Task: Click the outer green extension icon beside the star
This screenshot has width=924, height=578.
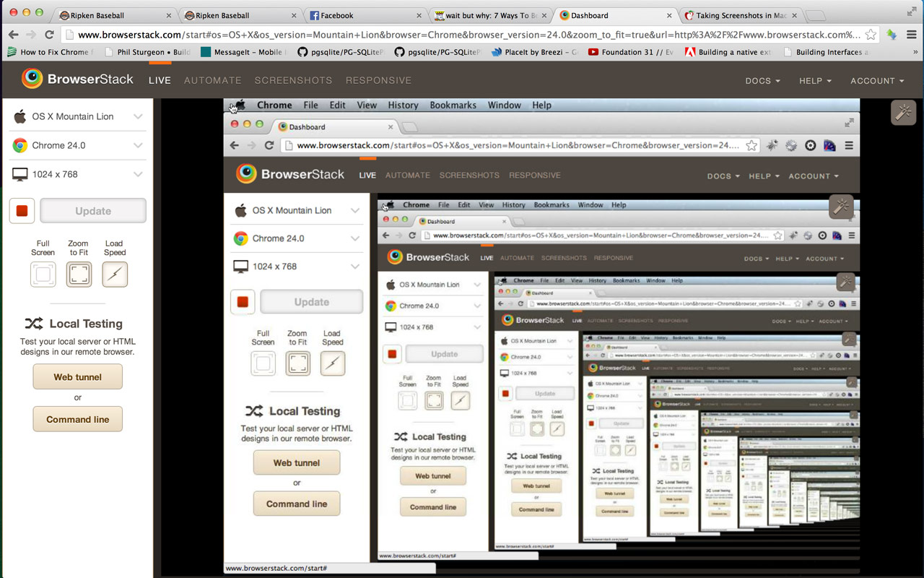Action: pyautogui.click(x=892, y=34)
